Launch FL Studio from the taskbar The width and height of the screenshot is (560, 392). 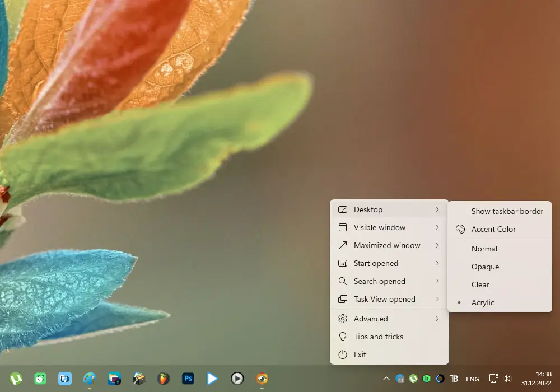click(x=163, y=379)
